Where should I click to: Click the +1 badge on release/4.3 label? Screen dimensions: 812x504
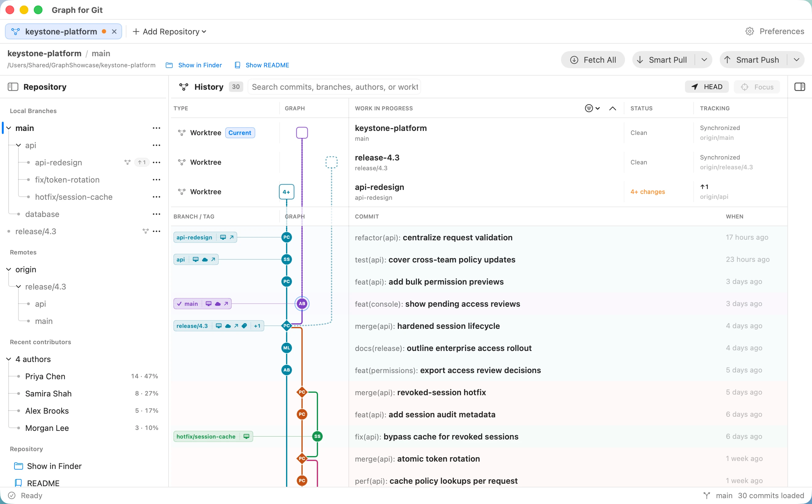[x=257, y=326]
